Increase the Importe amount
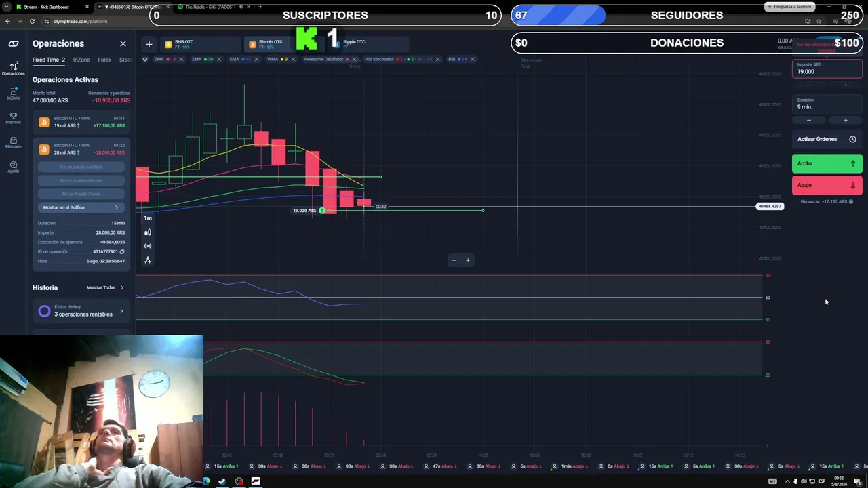 pyautogui.click(x=846, y=85)
